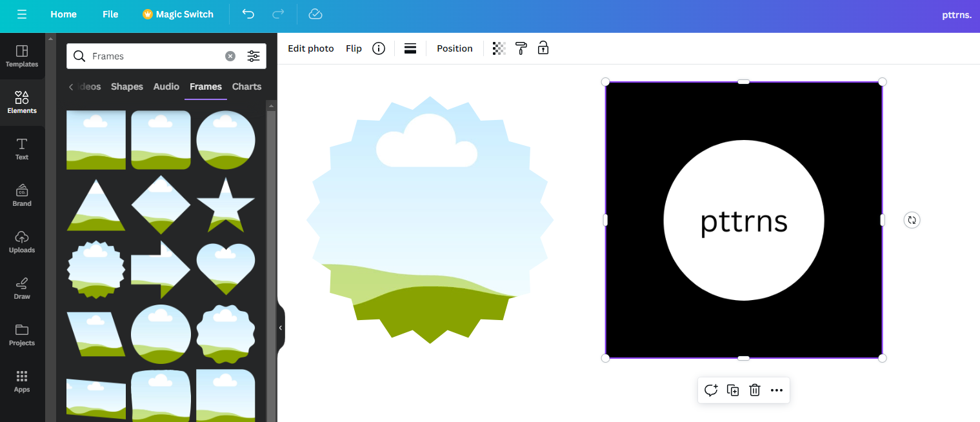
Task: Copy style with paint roller
Action: pos(521,48)
